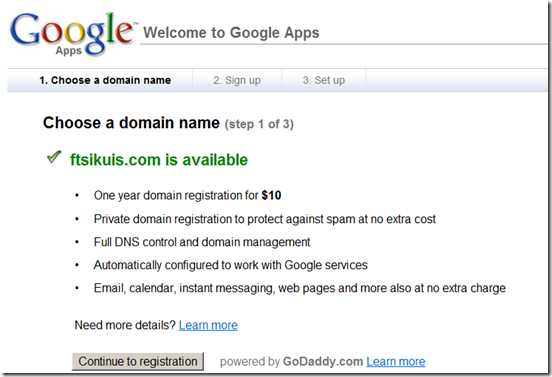Click the 'Need more details?' text
This screenshot has height=377, width=552.
[125, 325]
